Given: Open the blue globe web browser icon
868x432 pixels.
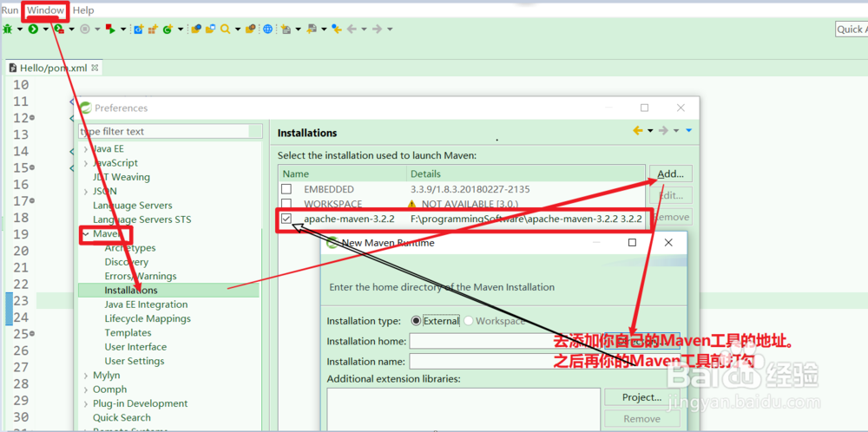Looking at the screenshot, I should 268,29.
